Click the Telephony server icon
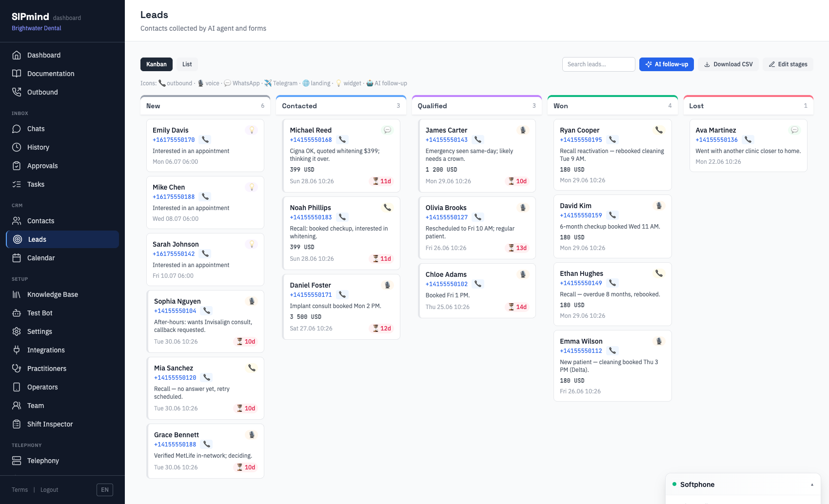Screen dimensions: 829x504 point(17,461)
